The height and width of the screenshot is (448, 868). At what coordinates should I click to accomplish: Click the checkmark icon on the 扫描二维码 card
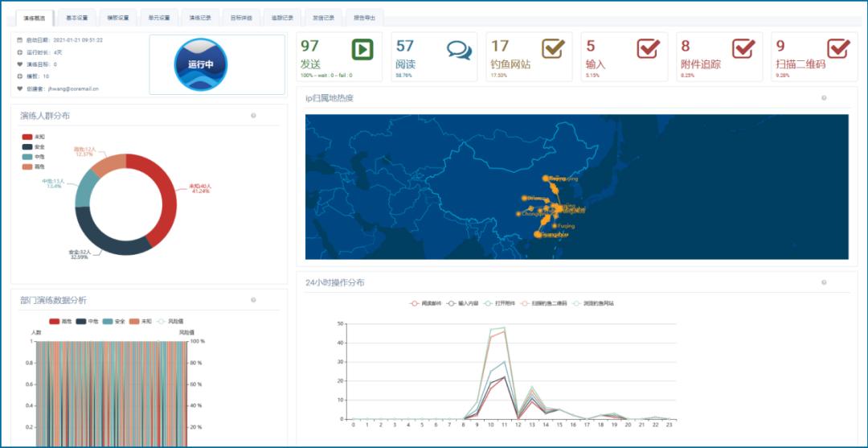[838, 49]
